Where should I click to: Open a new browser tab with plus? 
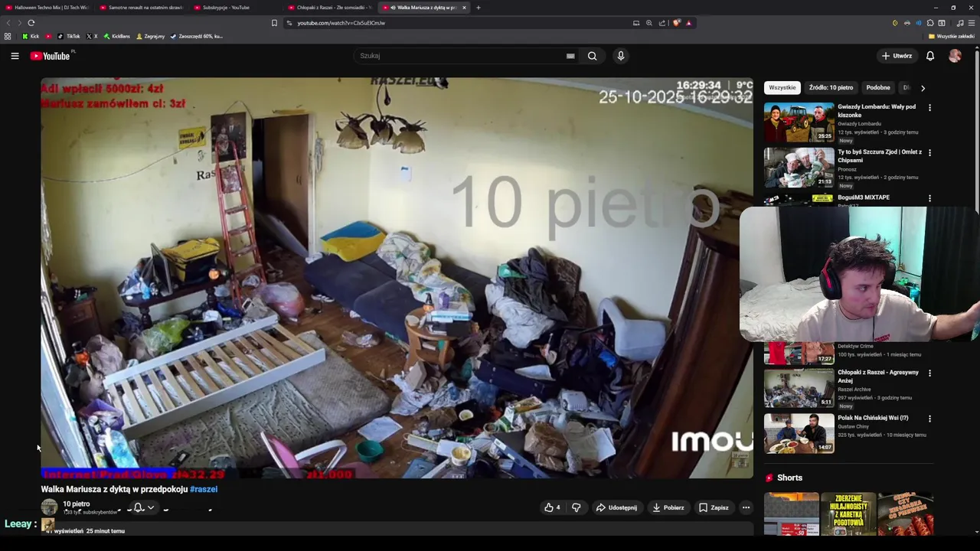click(x=478, y=8)
